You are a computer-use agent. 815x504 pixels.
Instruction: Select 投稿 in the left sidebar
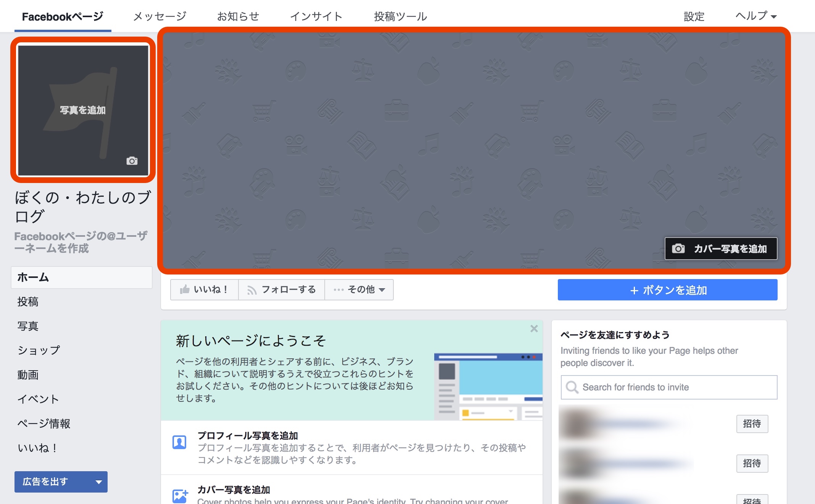click(28, 302)
